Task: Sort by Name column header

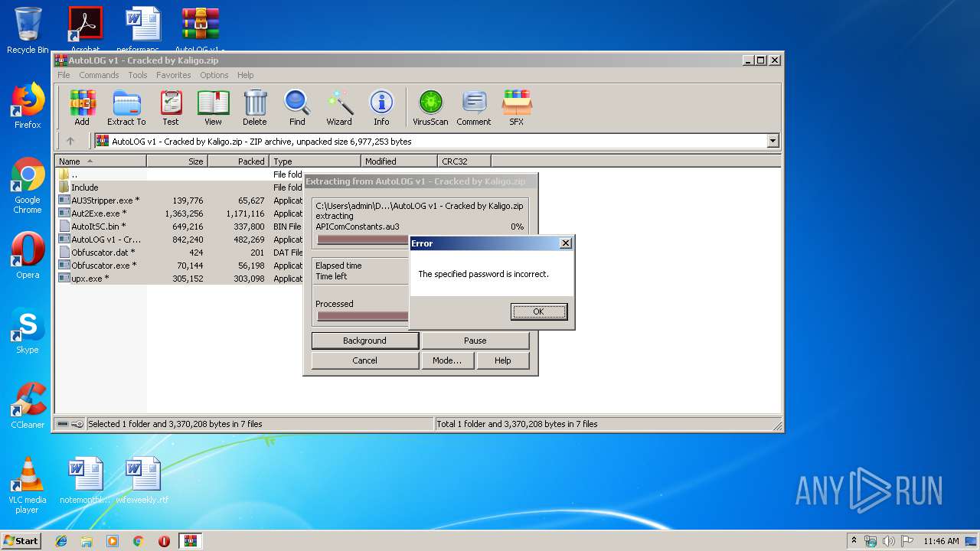Action: tap(100, 161)
